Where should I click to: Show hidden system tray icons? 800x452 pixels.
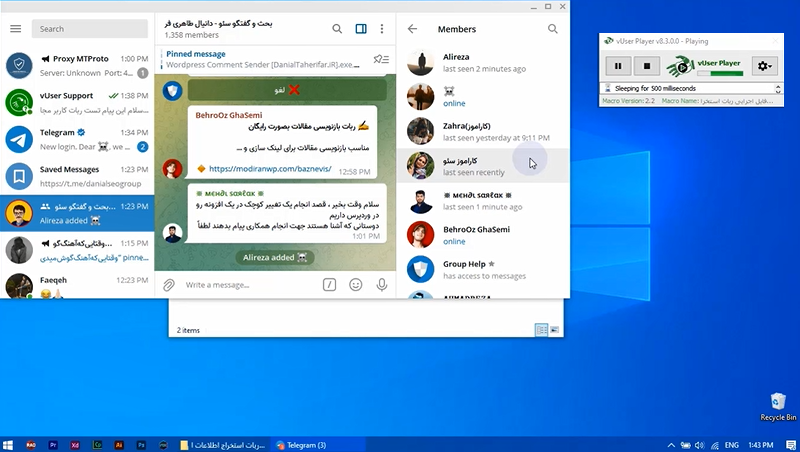pos(671,445)
